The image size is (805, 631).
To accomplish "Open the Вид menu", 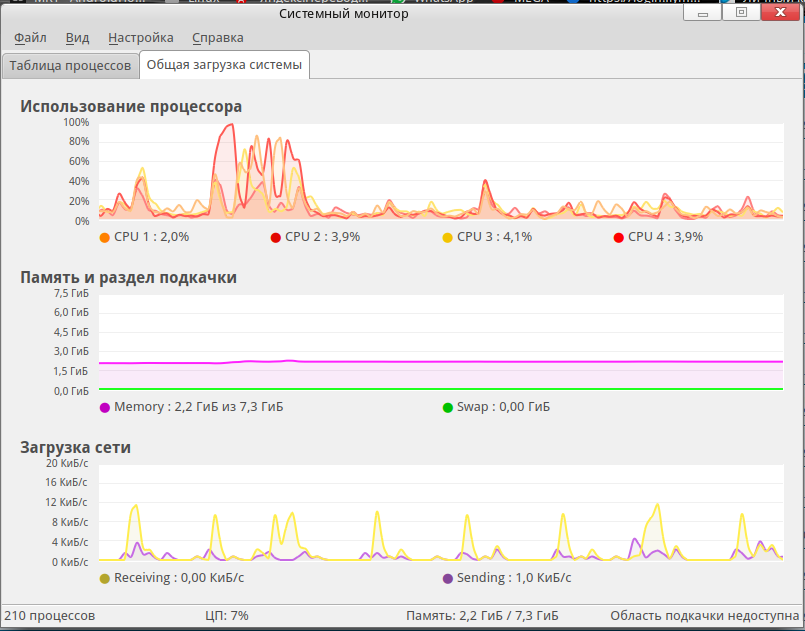I will click(x=78, y=38).
